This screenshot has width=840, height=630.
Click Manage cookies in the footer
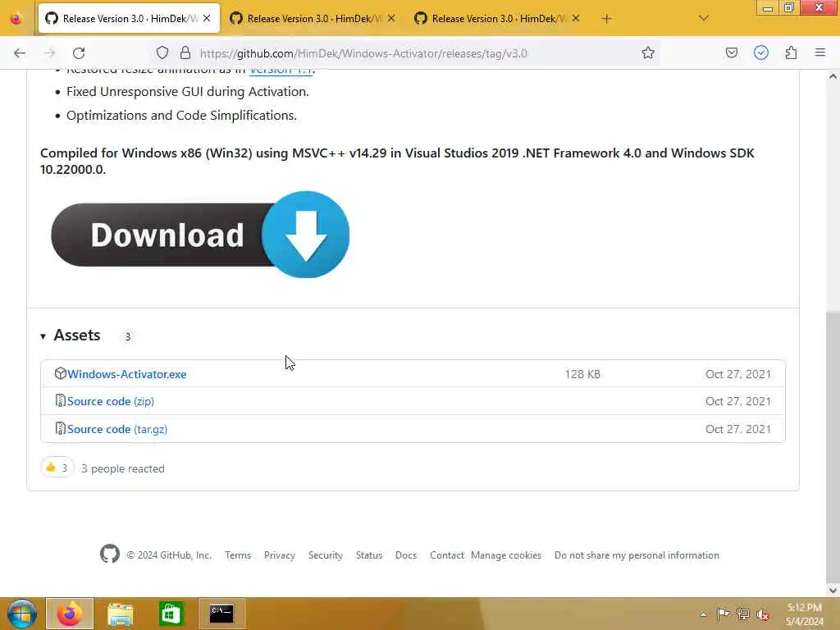pyautogui.click(x=506, y=555)
